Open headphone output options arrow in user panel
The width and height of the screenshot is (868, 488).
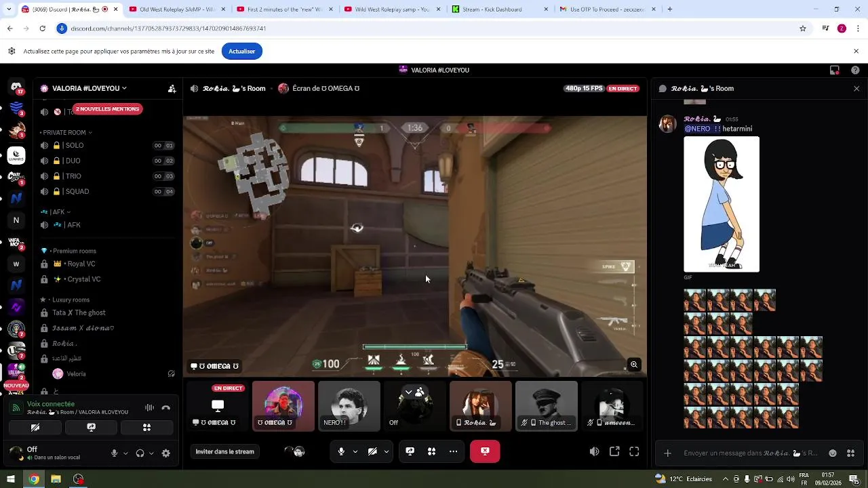(151, 453)
